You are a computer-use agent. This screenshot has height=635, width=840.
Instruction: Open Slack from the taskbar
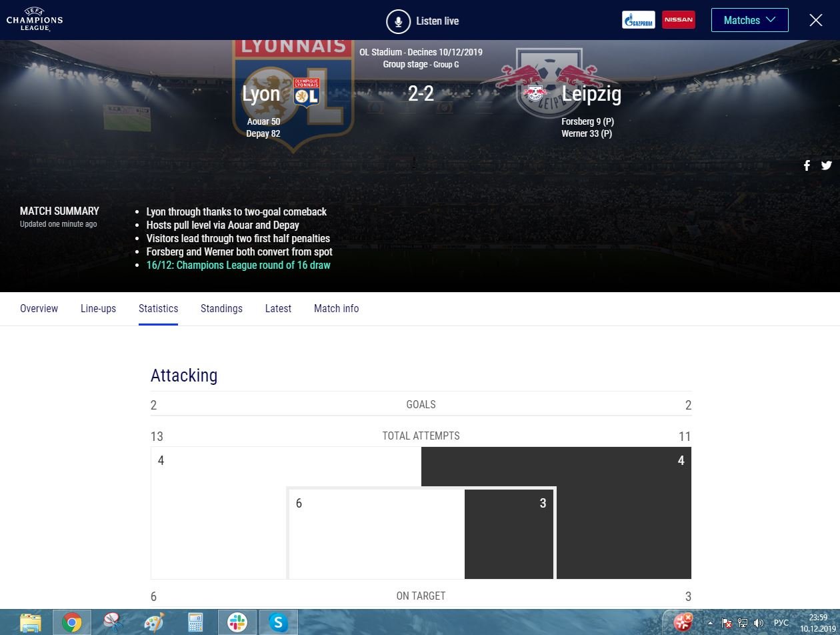pos(237,622)
